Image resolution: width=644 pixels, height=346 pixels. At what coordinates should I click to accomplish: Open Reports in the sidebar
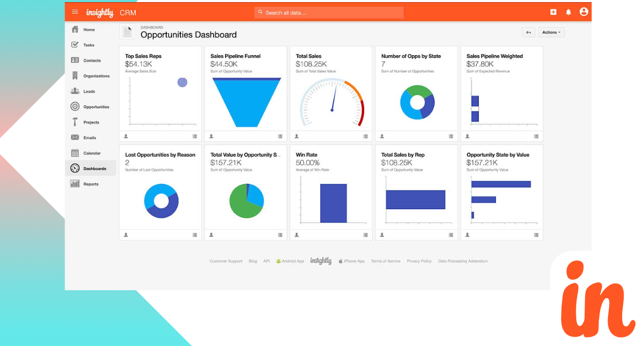pyautogui.click(x=91, y=184)
